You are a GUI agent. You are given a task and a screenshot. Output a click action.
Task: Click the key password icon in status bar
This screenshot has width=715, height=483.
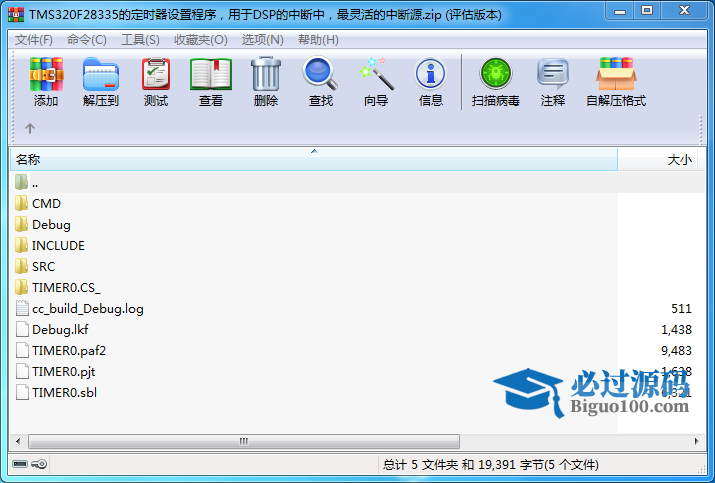coord(39,464)
